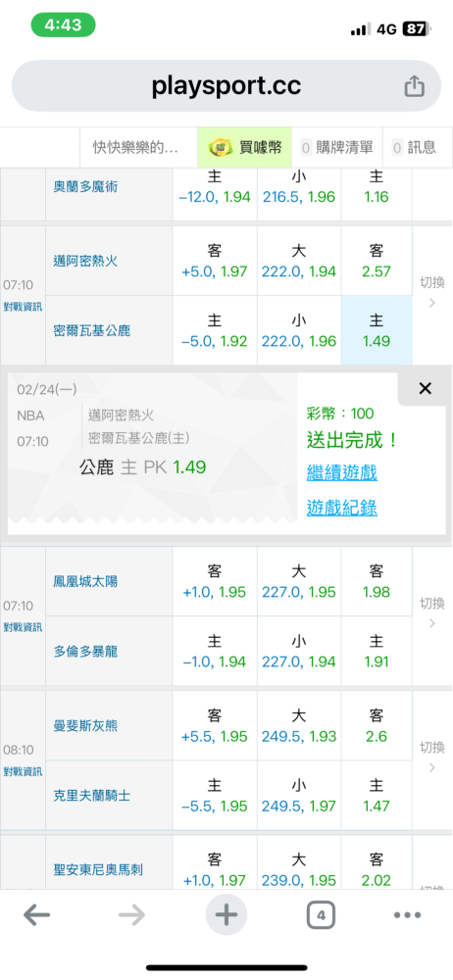Click the 繼續遊戲 link

[341, 472]
